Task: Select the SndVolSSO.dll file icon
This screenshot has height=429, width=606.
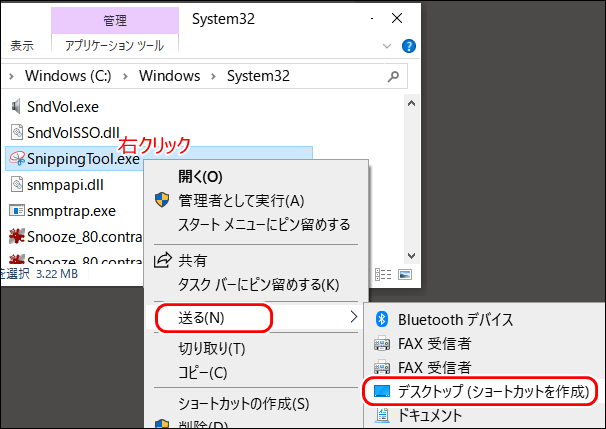Action: point(17,133)
